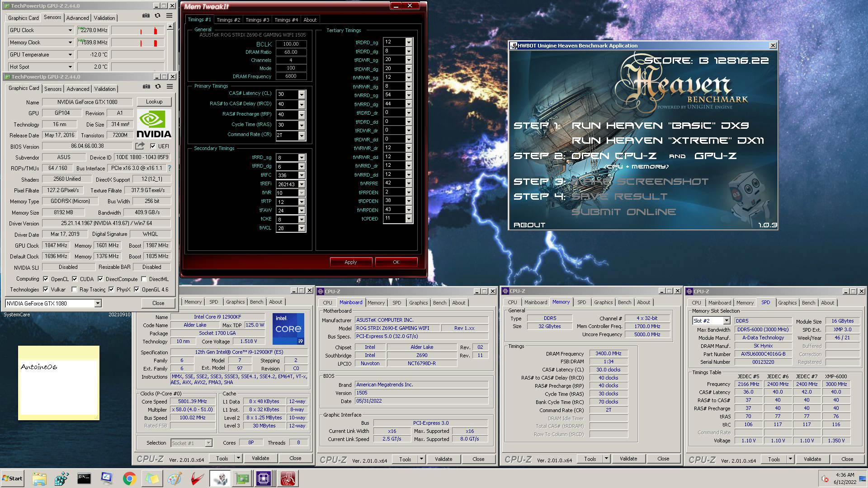Viewport: 868px width, 488px height.
Task: Click the volume icon in system tray
Action: (x=825, y=479)
